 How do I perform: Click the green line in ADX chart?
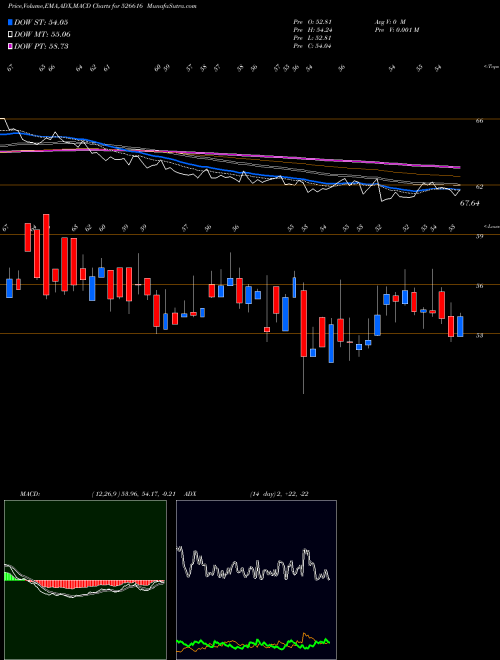click(x=253, y=643)
